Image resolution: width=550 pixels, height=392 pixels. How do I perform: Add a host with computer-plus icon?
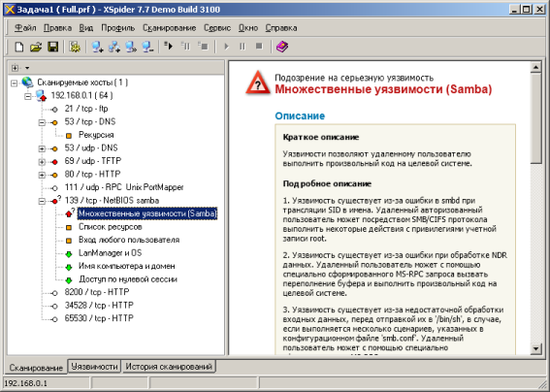(97, 47)
